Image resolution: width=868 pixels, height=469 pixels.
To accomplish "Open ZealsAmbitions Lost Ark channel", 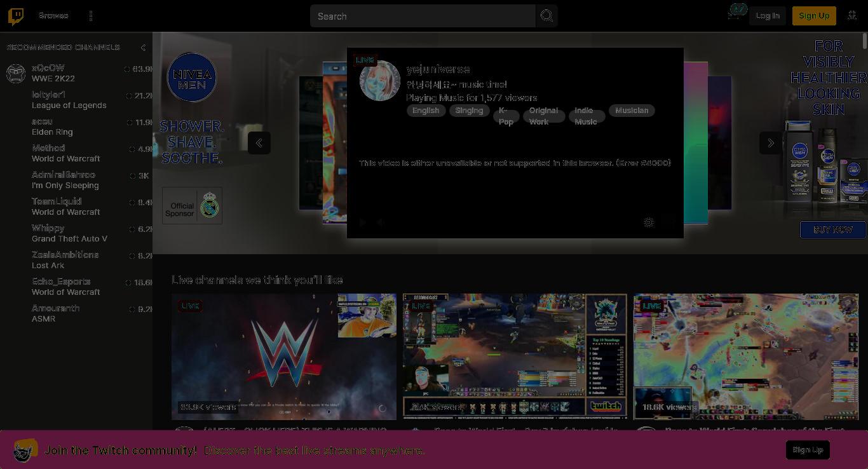I will coord(76,260).
